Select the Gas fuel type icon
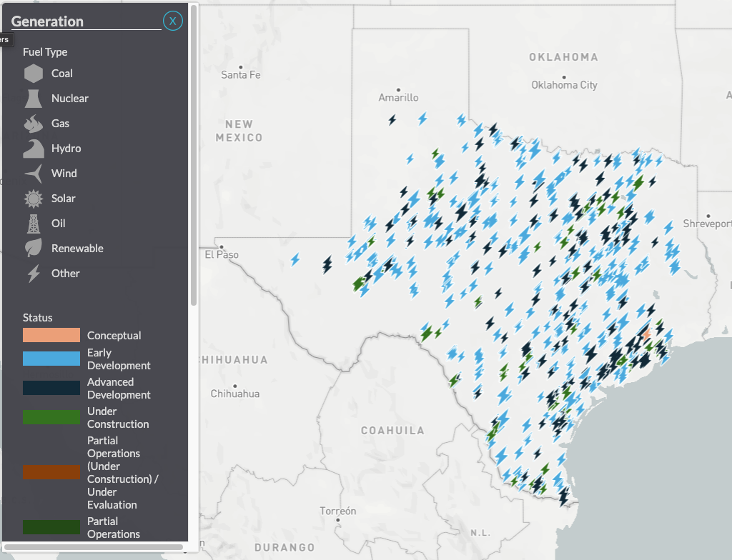The width and height of the screenshot is (732, 560). click(34, 123)
